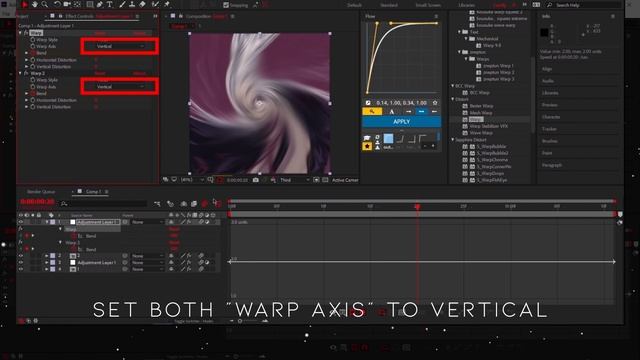Select the Type (T) tool
Screen dimensions: 640x360
coord(109,4)
